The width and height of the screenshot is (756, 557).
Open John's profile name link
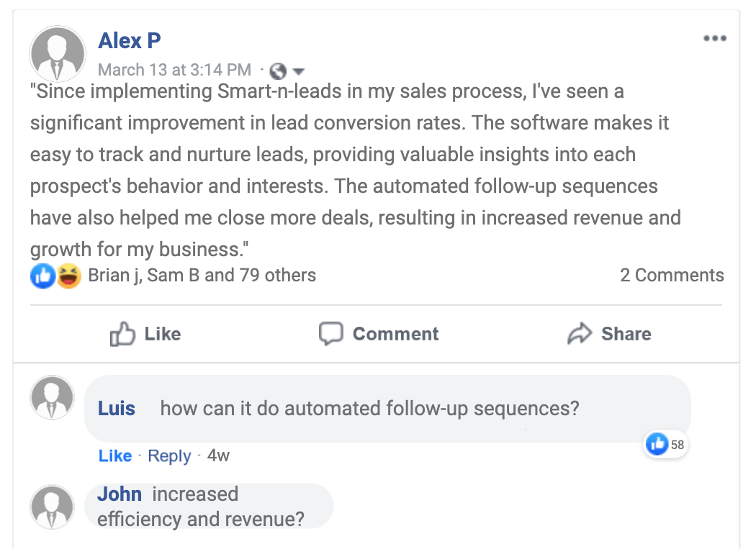click(120, 494)
